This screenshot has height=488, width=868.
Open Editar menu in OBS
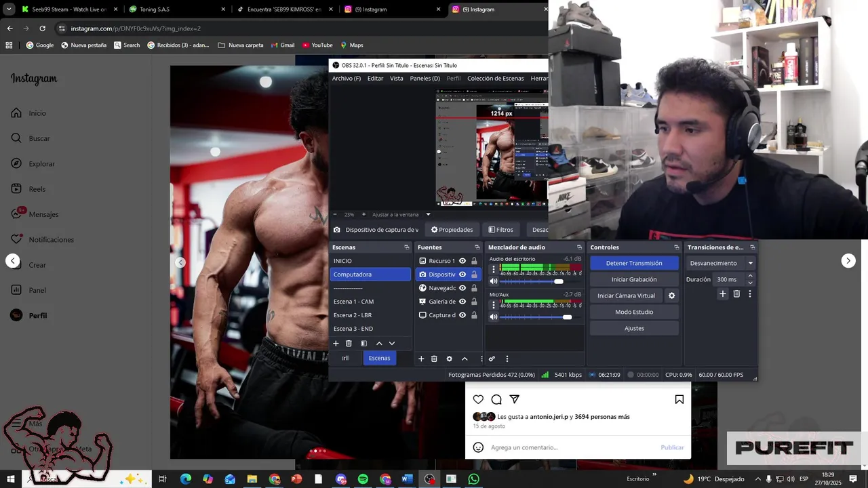(x=376, y=79)
